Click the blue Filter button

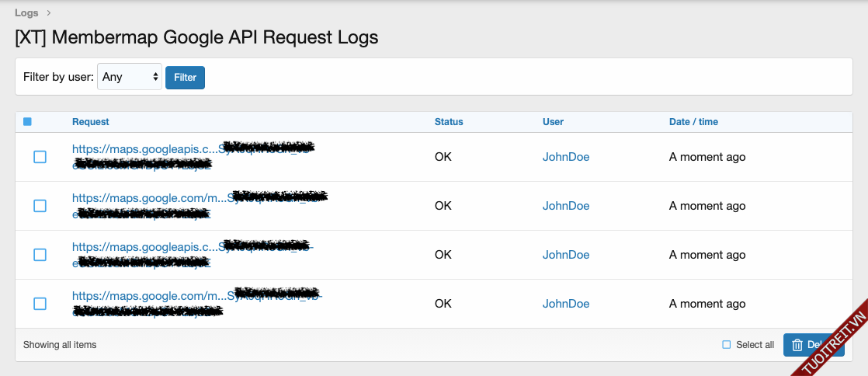[x=185, y=77]
